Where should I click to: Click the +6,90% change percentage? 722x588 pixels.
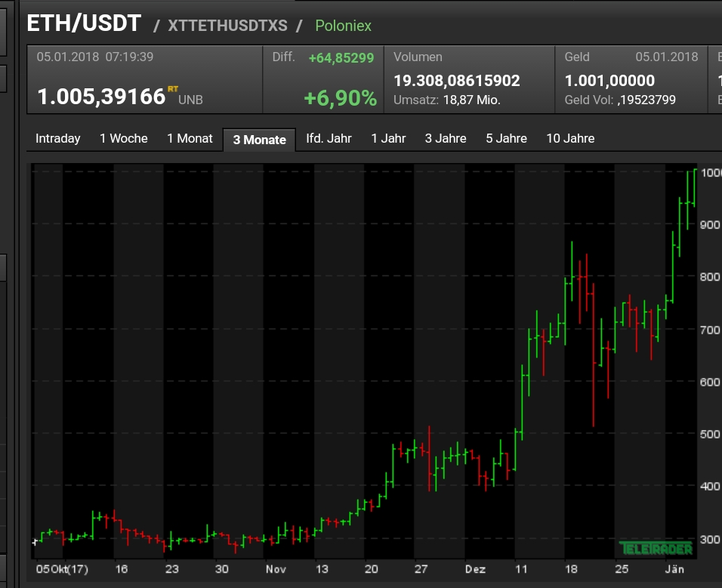click(340, 98)
